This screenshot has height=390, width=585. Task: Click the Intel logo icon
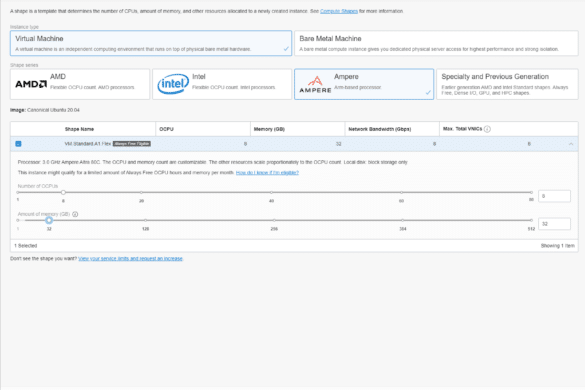[x=173, y=84]
